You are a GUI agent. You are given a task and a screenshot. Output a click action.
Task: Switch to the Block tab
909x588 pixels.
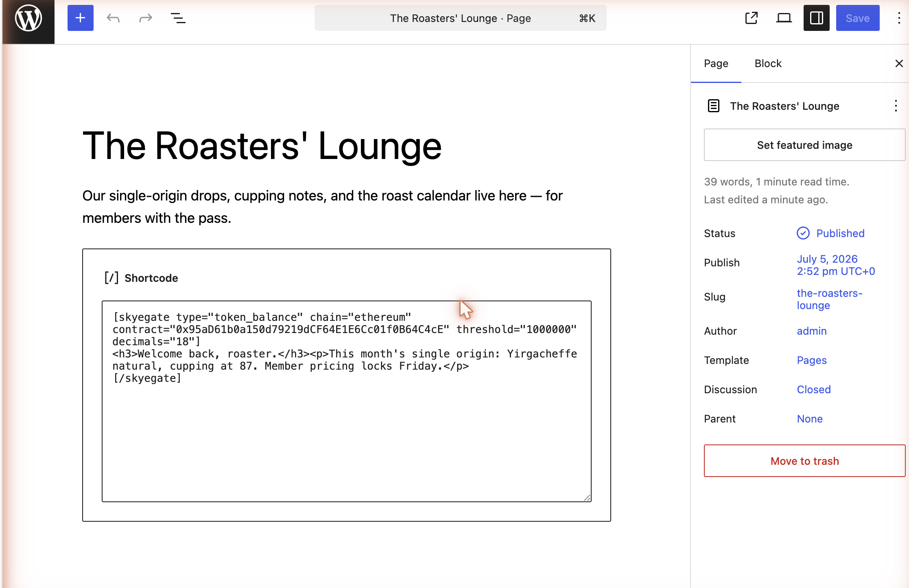pos(768,63)
